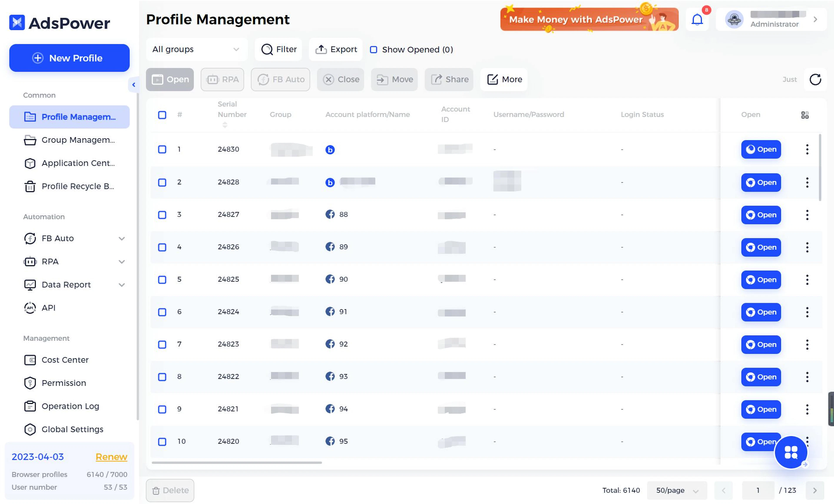Open Group Management in sidebar
The height and width of the screenshot is (504, 834).
point(69,140)
